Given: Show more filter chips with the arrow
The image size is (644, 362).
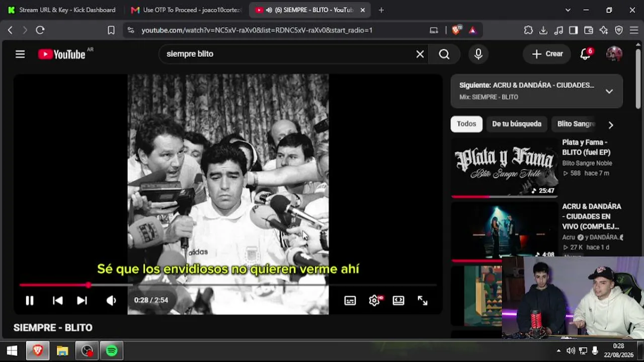Looking at the screenshot, I should pyautogui.click(x=611, y=125).
